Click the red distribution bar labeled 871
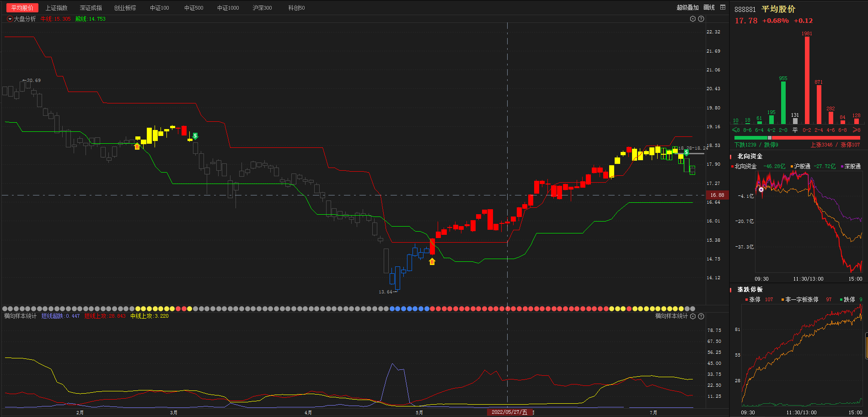This screenshot has height=417, width=868. click(819, 105)
